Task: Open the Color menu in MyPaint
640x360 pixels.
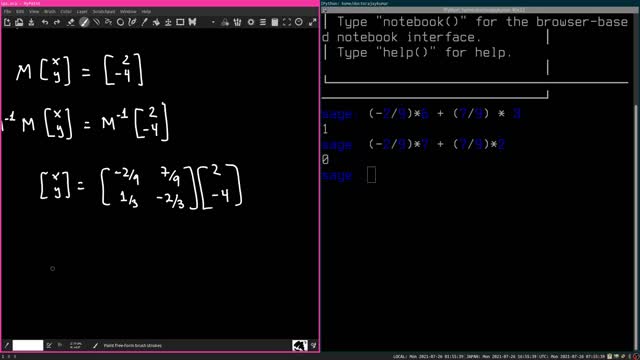Action: (x=66, y=11)
